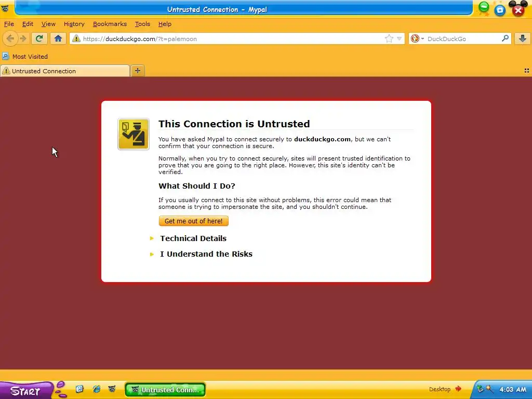Click the This Connection is Untrusted heading
The height and width of the screenshot is (399, 532).
pos(234,124)
